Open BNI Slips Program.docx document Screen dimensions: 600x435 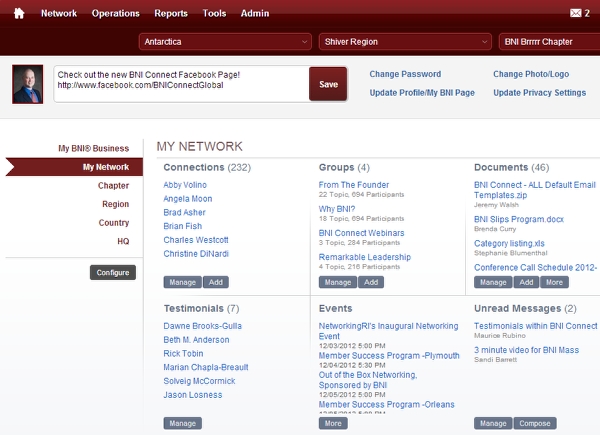pos(518,218)
